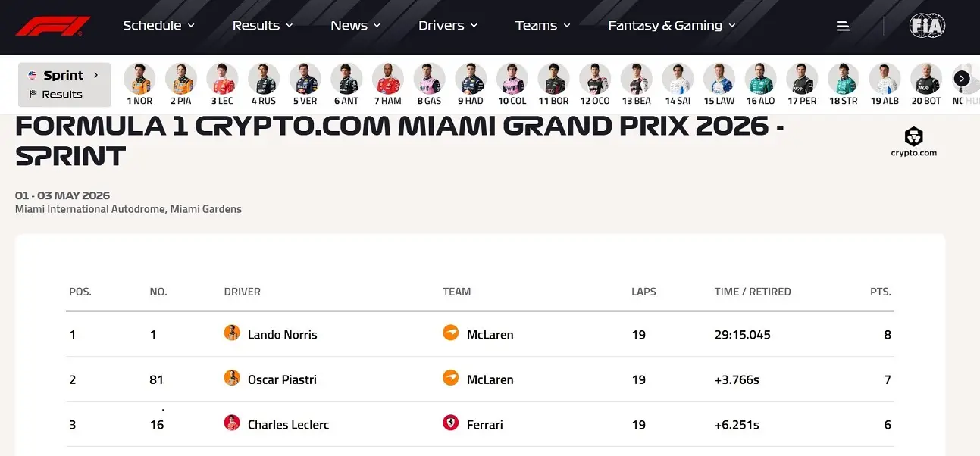Select the 18 STR driver avatar
The image size is (980, 456).
click(x=844, y=79)
